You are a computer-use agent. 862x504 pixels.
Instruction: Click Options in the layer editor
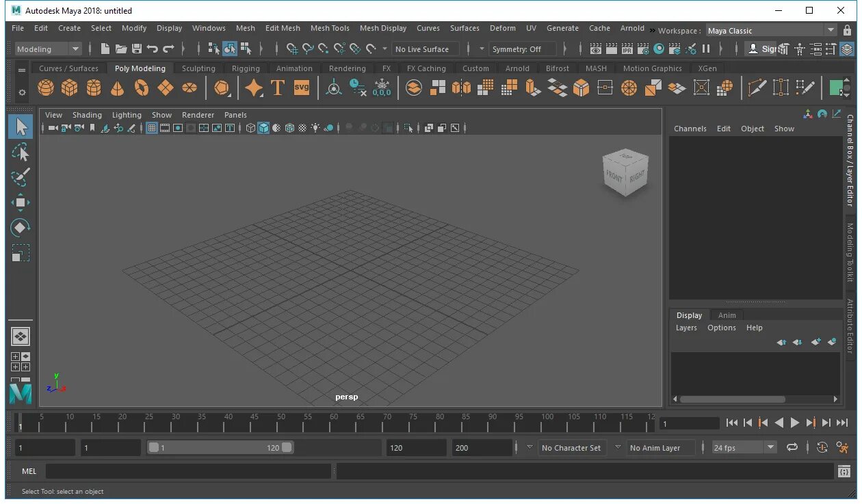click(x=722, y=328)
